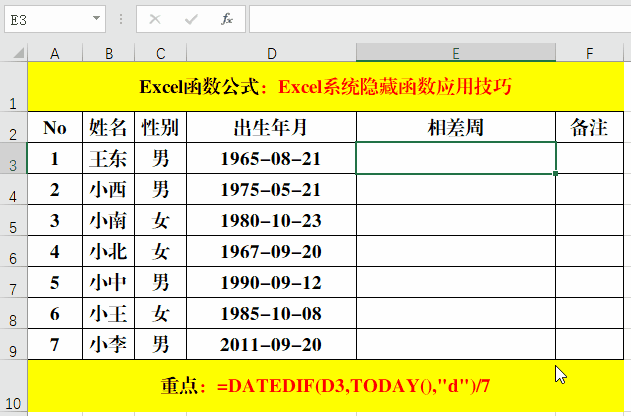The width and height of the screenshot is (631, 416).
Task: Click the formula bar resize dots handle
Action: (x=121, y=19)
